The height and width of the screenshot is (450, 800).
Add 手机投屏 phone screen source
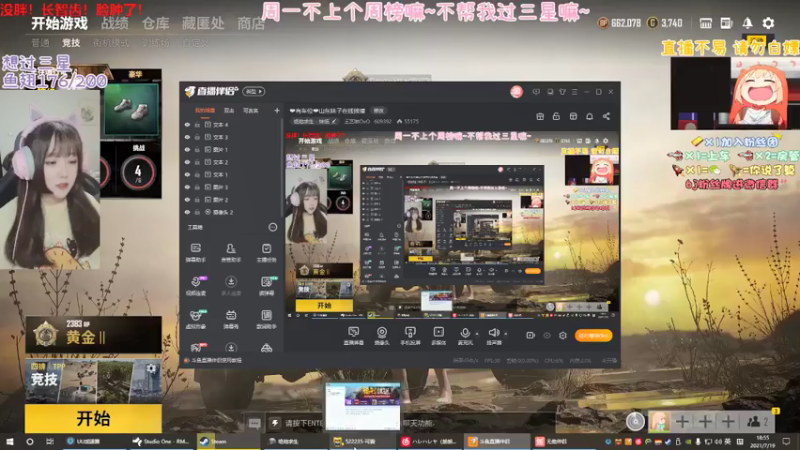coord(410,336)
